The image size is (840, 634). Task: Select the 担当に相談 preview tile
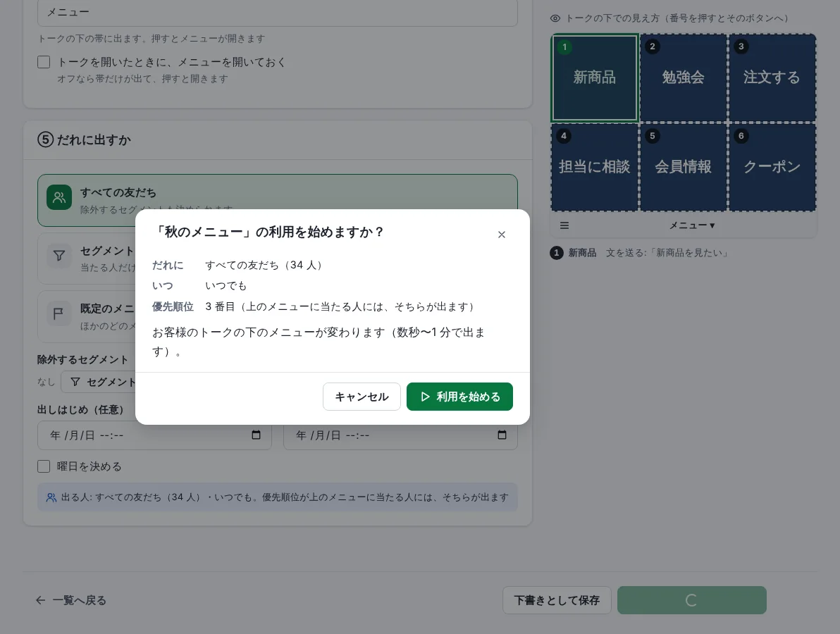pyautogui.click(x=595, y=167)
